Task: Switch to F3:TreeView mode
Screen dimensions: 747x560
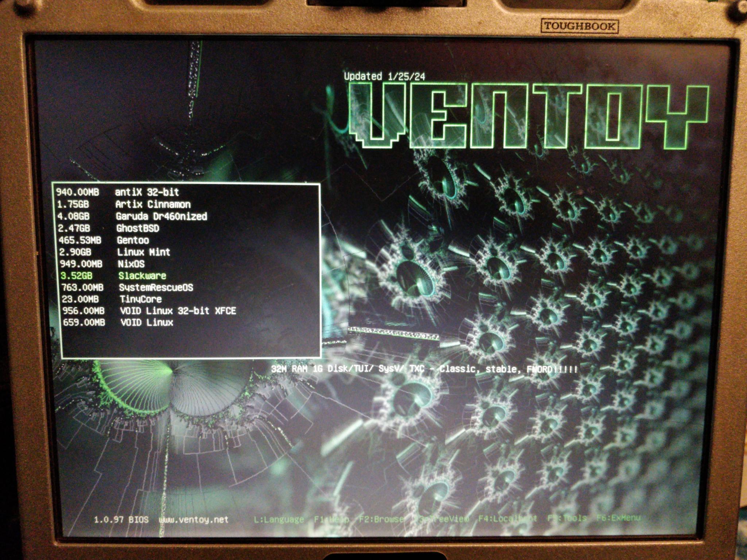Action: tap(442, 518)
